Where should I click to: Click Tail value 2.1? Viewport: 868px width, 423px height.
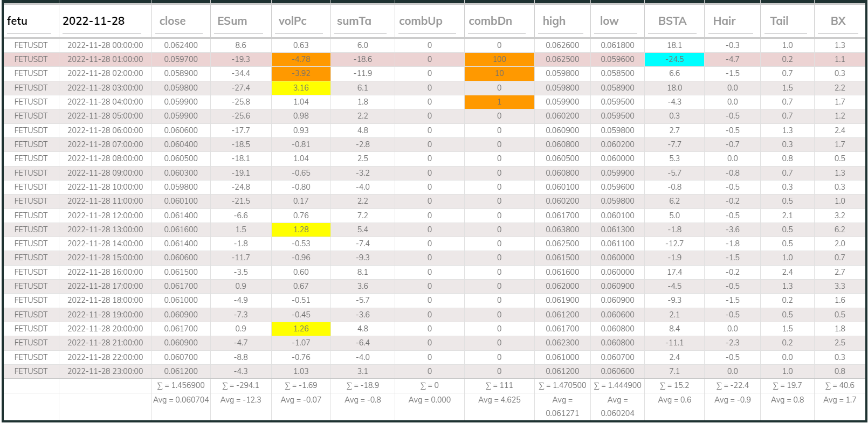click(x=787, y=216)
